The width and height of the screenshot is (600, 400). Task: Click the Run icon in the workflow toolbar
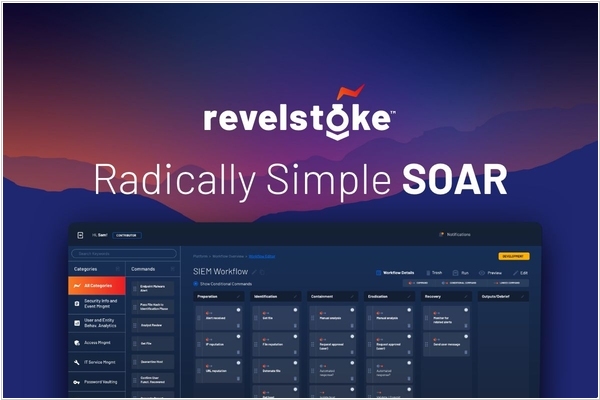(x=455, y=273)
